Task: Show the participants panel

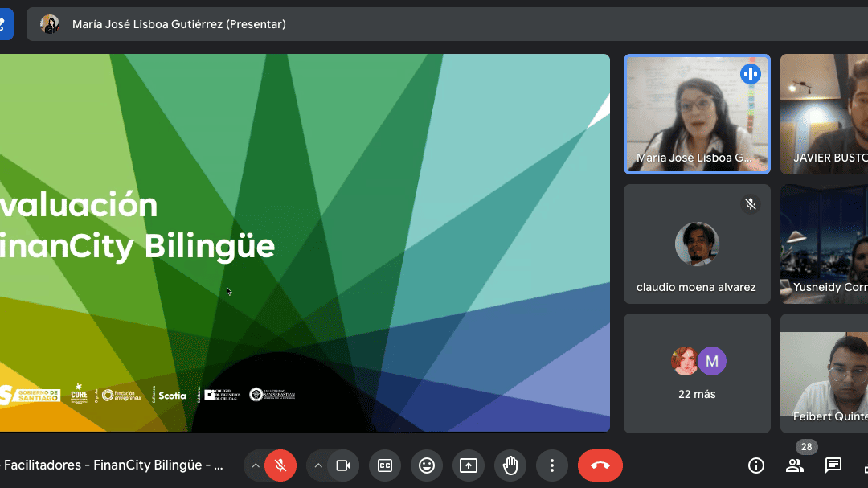Action: click(x=795, y=465)
